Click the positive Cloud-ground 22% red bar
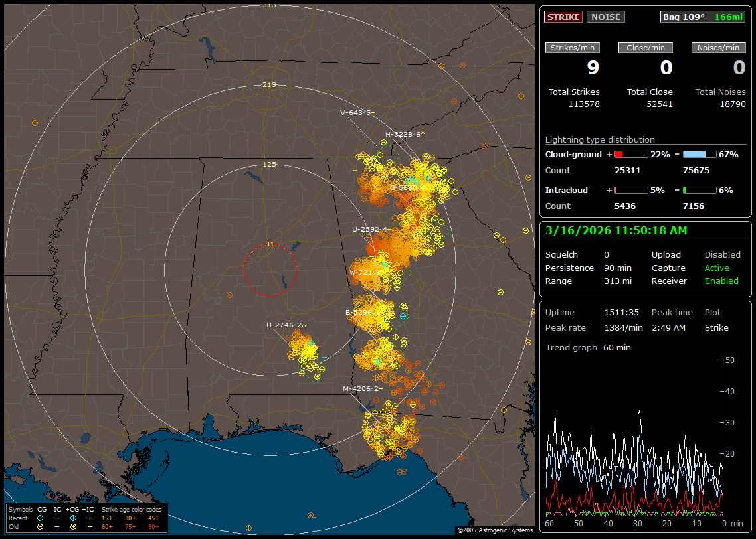This screenshot has width=756, height=539. 630,154
